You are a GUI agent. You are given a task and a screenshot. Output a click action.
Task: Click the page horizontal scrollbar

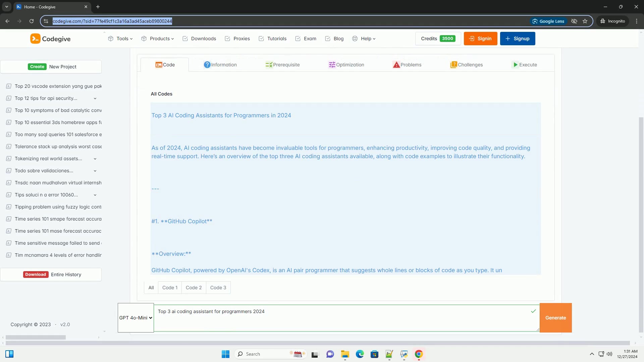click(318, 343)
